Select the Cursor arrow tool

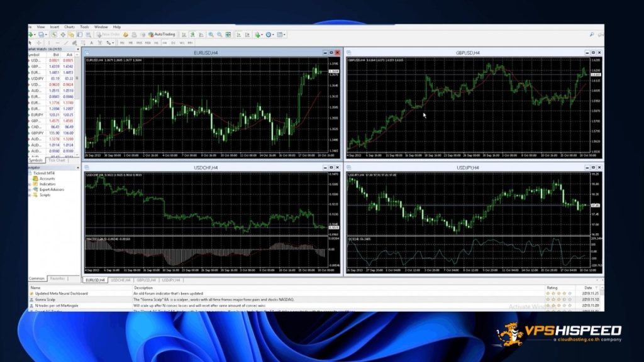coord(30,43)
